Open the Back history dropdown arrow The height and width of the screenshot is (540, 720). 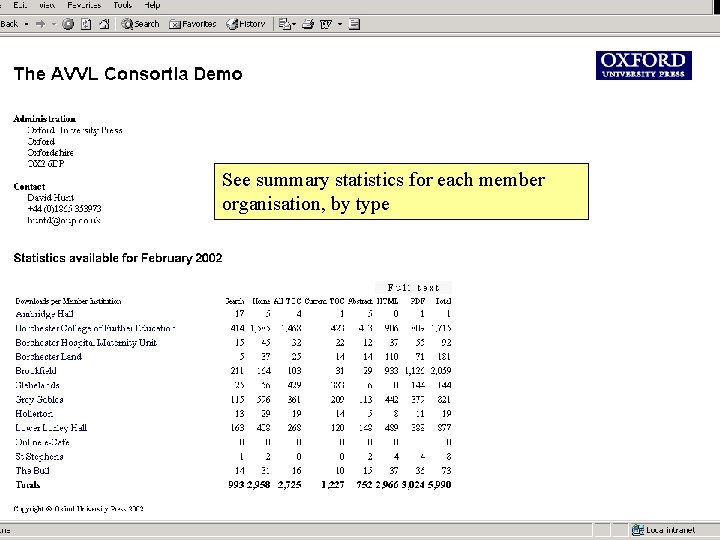click(x=26, y=24)
